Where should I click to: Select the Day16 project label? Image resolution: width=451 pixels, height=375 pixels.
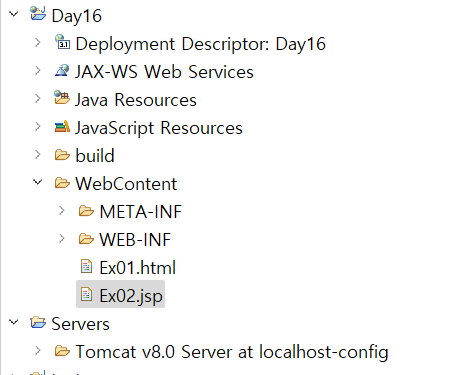click(x=77, y=16)
